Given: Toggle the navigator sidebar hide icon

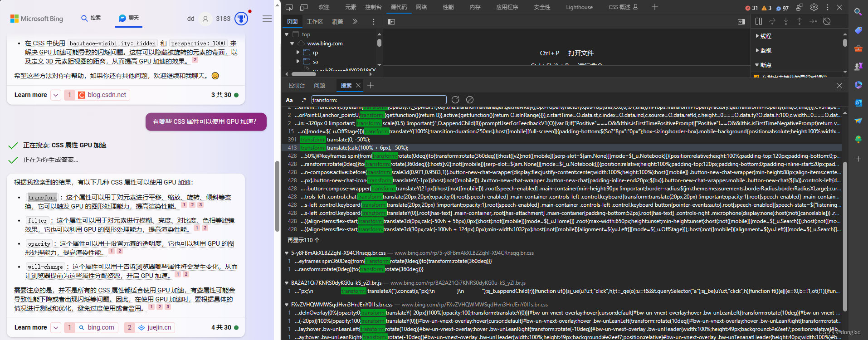Looking at the screenshot, I should (391, 21).
